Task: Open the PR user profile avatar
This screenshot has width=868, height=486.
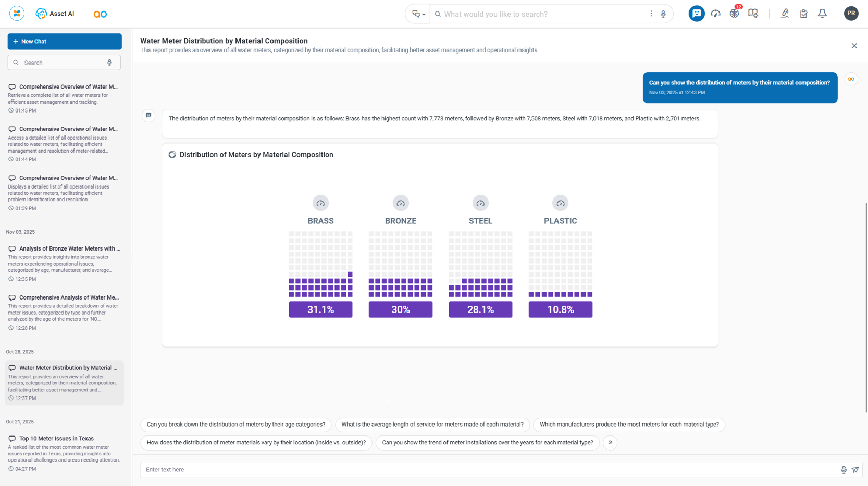Action: 851,14
